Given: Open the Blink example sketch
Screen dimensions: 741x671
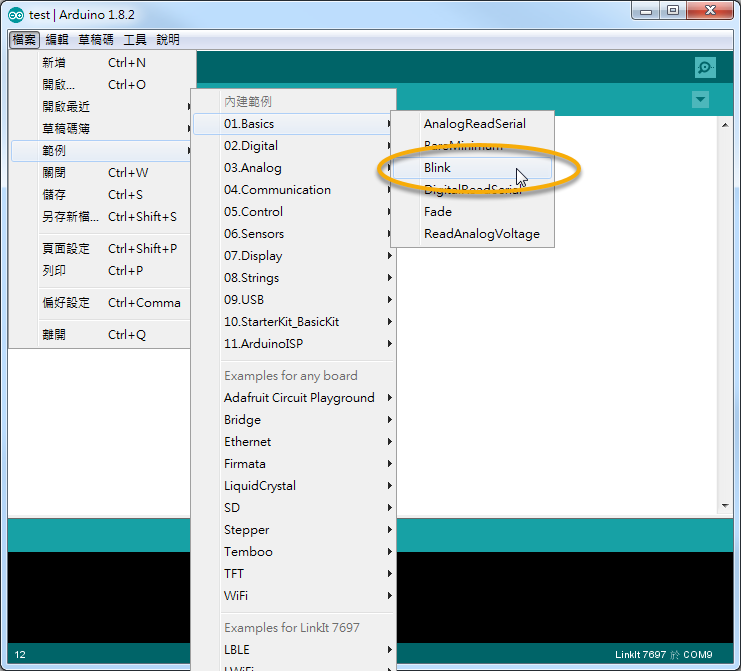Looking at the screenshot, I should click(x=473, y=168).
